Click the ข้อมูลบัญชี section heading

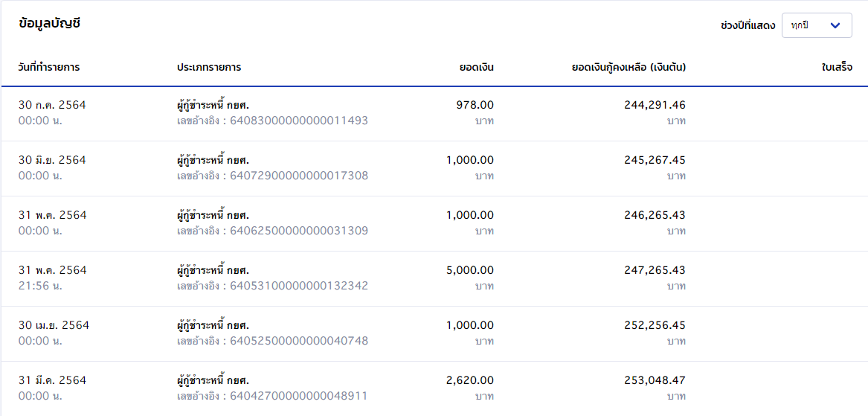(49, 24)
